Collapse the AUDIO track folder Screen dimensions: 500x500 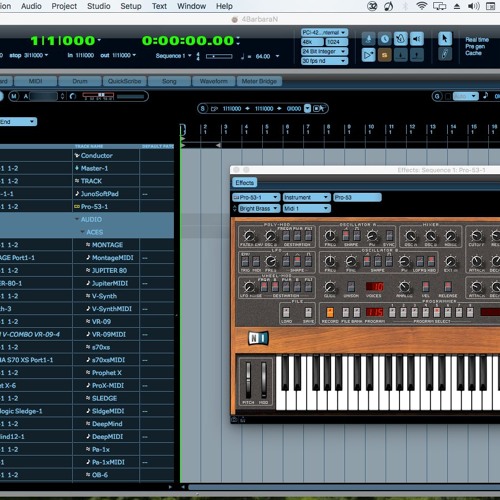pos(77,219)
